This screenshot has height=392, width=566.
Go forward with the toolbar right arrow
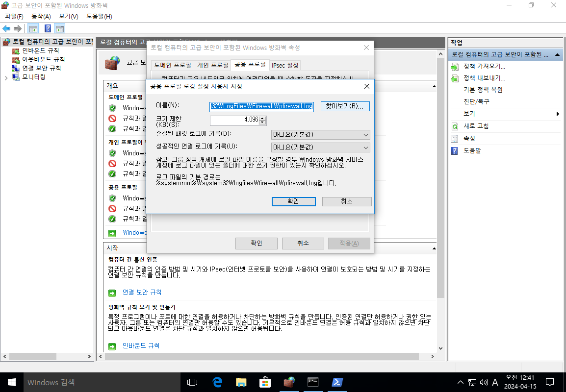click(17, 28)
